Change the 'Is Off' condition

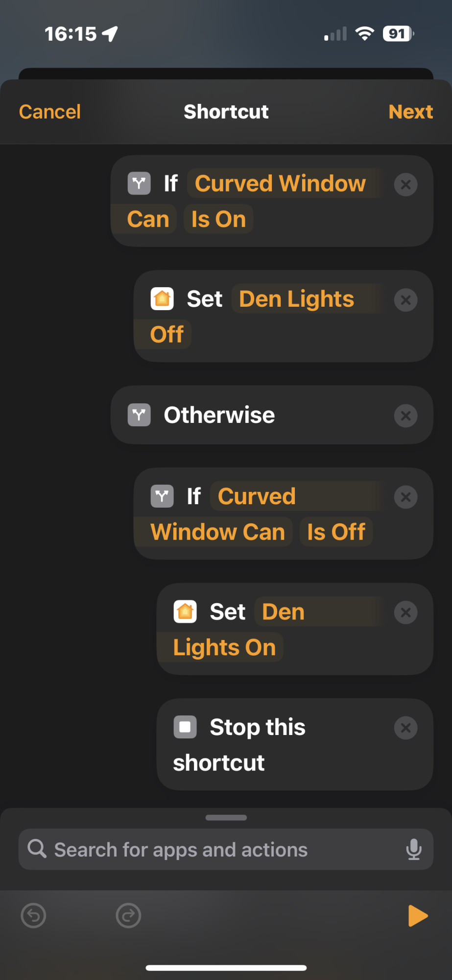pos(336,532)
